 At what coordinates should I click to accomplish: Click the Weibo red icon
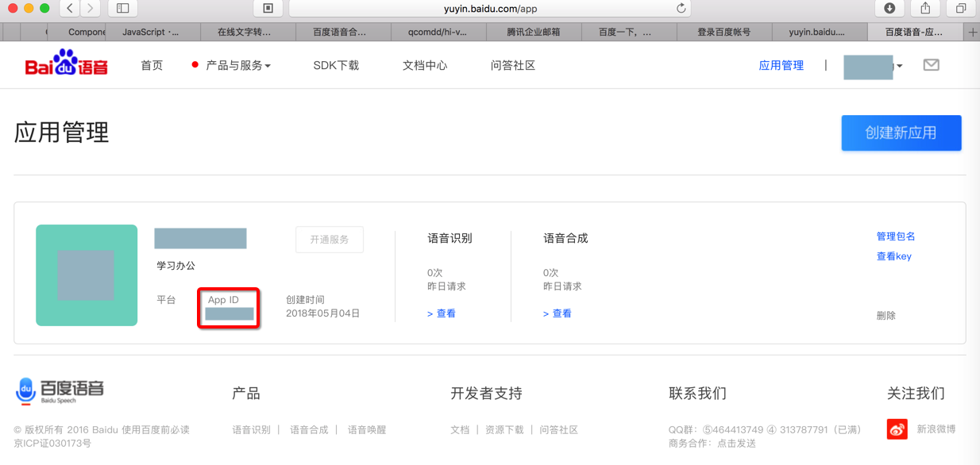897,429
